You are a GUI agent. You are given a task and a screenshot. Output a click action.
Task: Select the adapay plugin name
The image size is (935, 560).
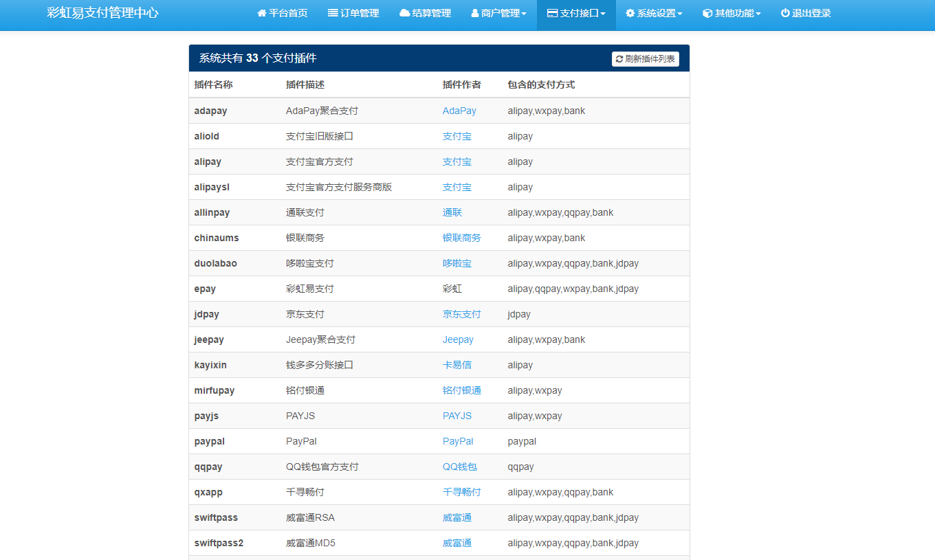click(210, 111)
